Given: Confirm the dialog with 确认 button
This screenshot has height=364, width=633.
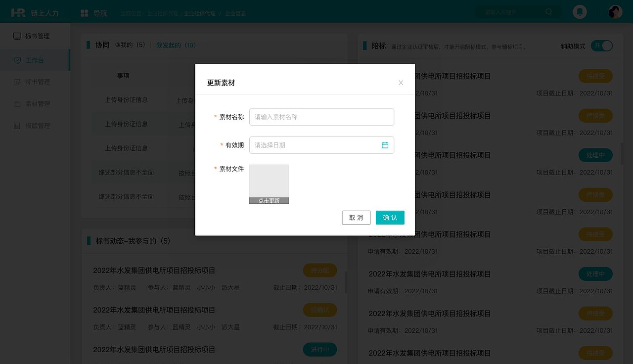Looking at the screenshot, I should [390, 218].
